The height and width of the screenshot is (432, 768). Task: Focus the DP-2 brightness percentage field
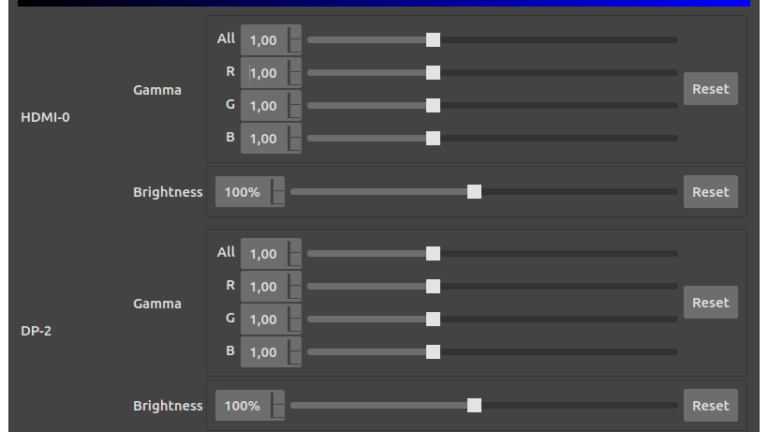point(242,406)
